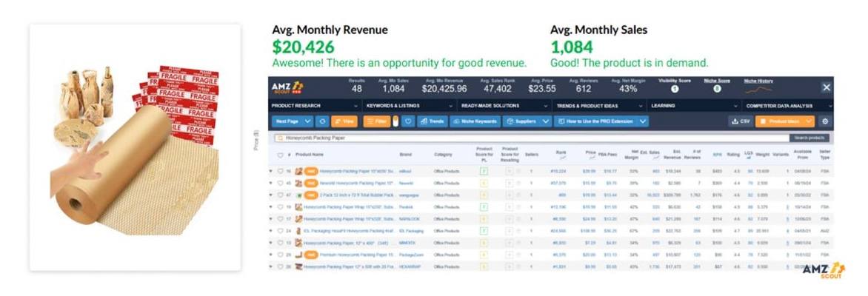
Task: Open the ISL Packaging product name link
Action: pos(350,231)
